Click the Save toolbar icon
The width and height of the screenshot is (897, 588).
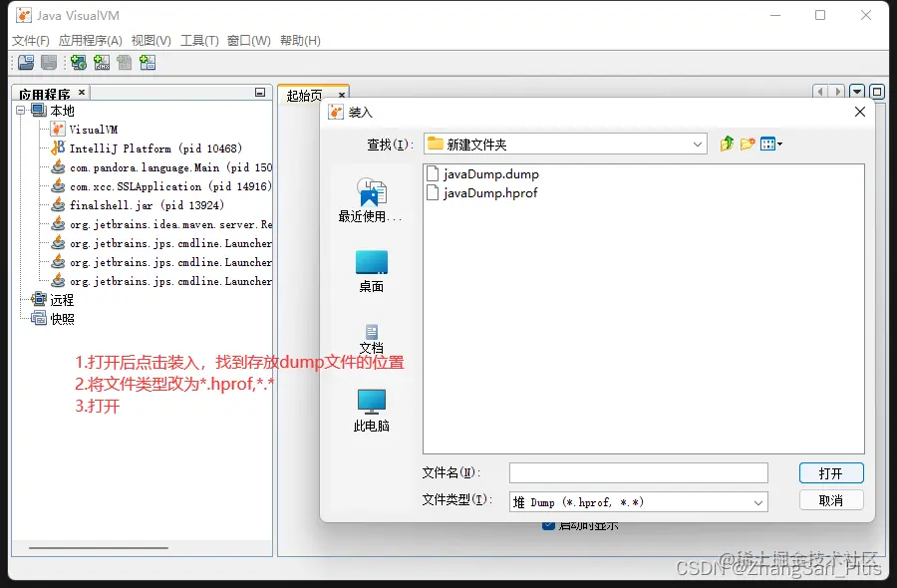[x=49, y=63]
